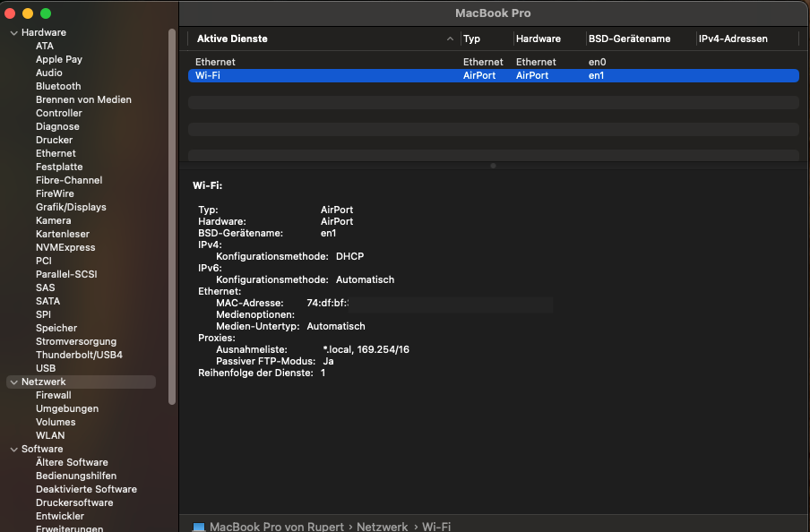Select the Thunderbolt/USB4 sidebar item
810x532 pixels.
pos(79,355)
